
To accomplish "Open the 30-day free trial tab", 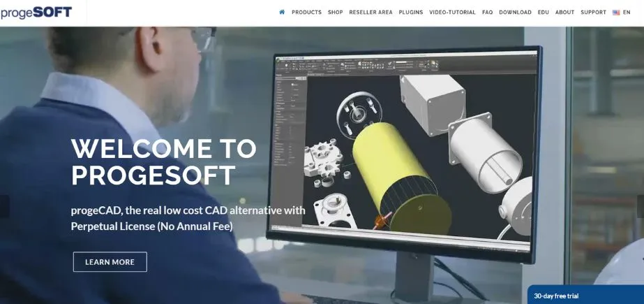I will (x=585, y=295).
